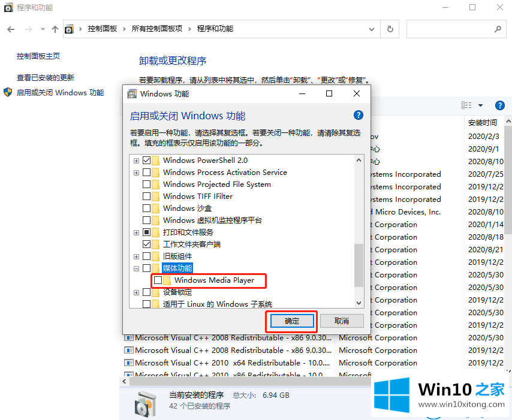This screenshot has width=512, height=420.
Task: Check 适用于 Linux 的 Windows 子系统 checkbox
Action: 147,304
